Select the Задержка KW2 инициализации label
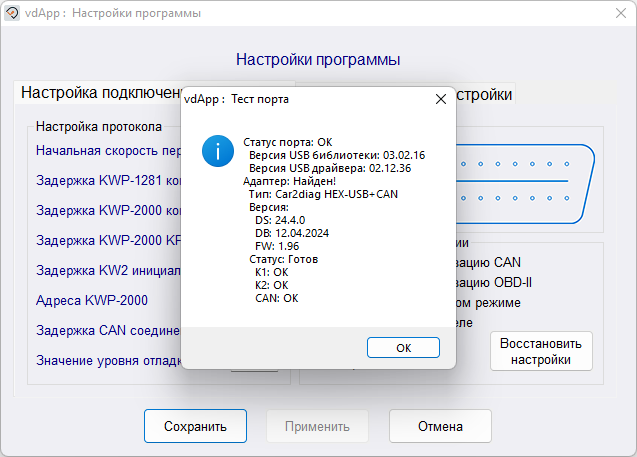637x457 pixels. 107,270
